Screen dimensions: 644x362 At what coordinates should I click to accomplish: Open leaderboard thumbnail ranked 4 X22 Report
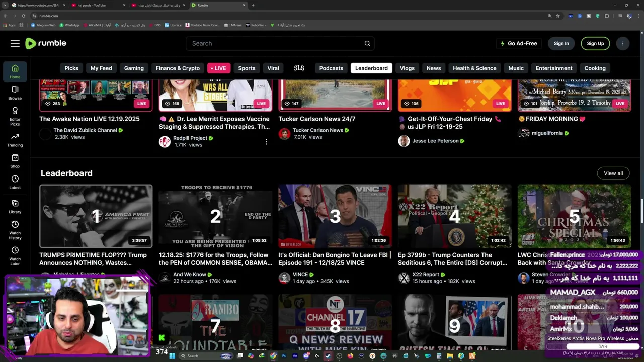(454, 216)
